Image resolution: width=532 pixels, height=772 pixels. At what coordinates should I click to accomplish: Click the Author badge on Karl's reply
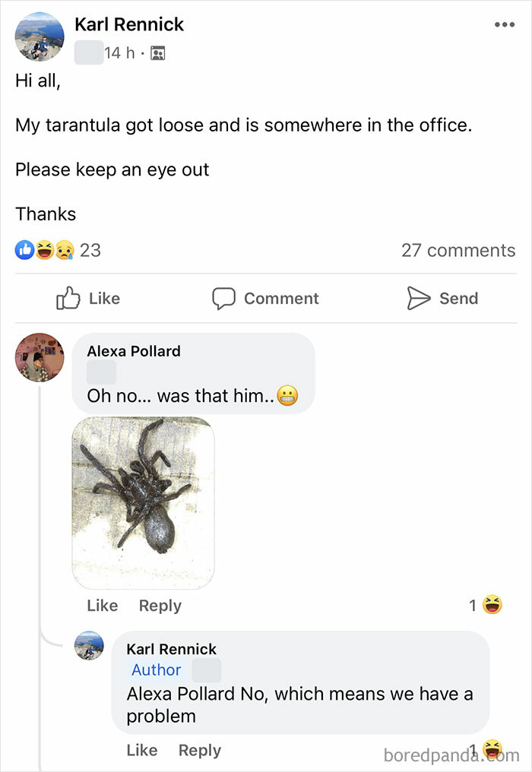pyautogui.click(x=156, y=670)
